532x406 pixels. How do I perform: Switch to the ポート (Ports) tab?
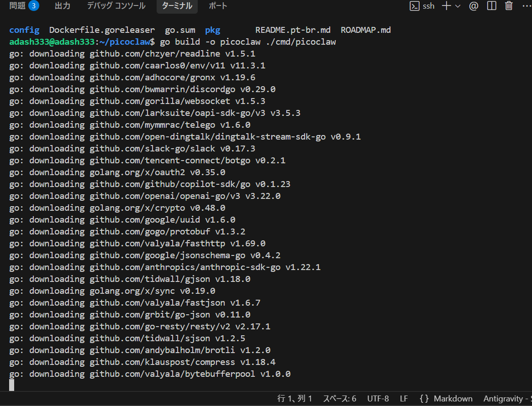coord(218,6)
